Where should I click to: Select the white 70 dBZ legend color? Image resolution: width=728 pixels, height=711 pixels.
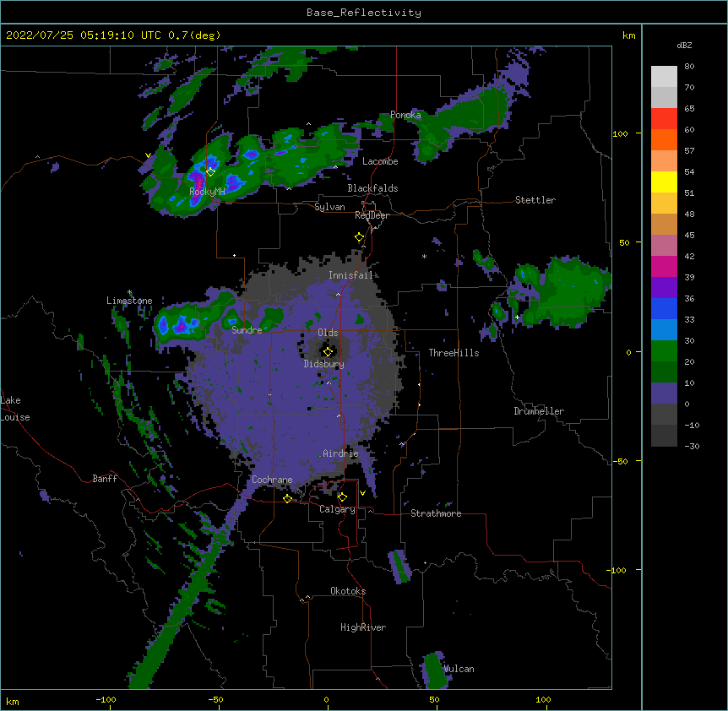tap(664, 77)
